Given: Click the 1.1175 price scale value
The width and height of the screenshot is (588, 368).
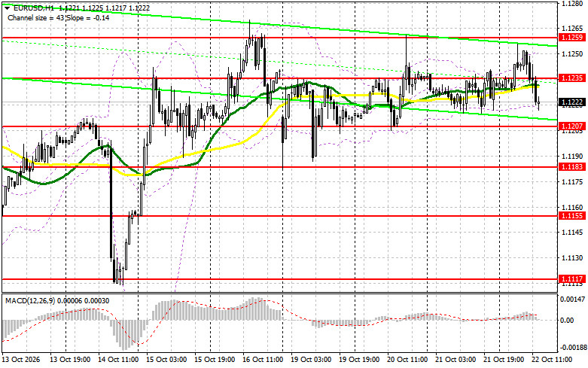Looking at the screenshot, I should click(x=572, y=182).
